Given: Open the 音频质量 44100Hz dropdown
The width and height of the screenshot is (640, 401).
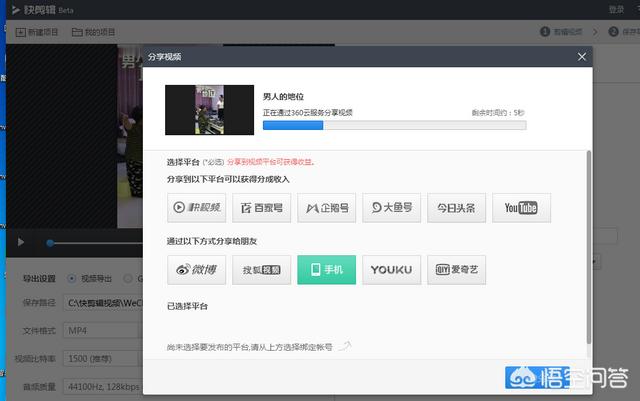Looking at the screenshot, I should coord(103,386).
